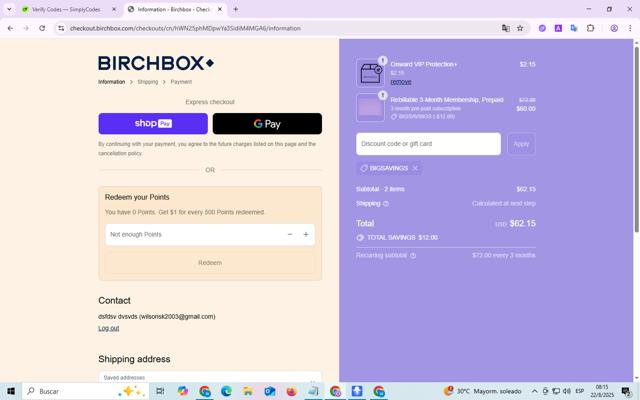Image resolution: width=640 pixels, height=400 pixels.
Task: View site information icon in address bar
Action: [x=61, y=28]
